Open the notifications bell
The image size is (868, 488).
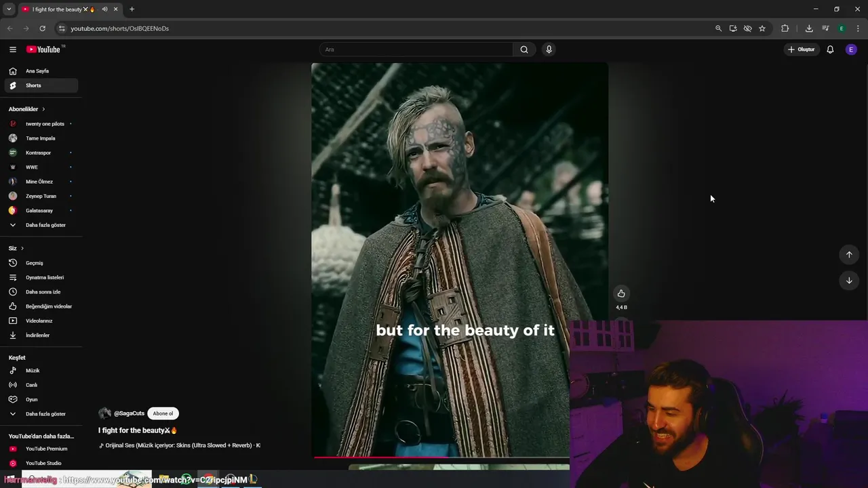[830, 49]
